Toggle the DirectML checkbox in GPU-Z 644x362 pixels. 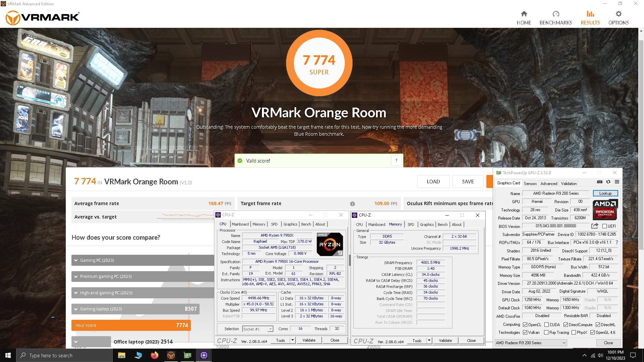[x=598, y=325]
